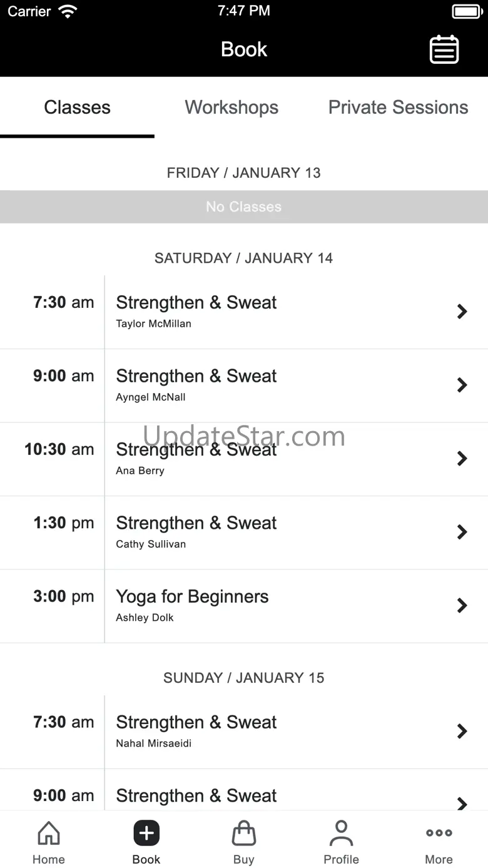Screen dimensions: 488x868
Task: Expand Ayngel McNall's 9:00 am class chevron
Action: point(462,385)
